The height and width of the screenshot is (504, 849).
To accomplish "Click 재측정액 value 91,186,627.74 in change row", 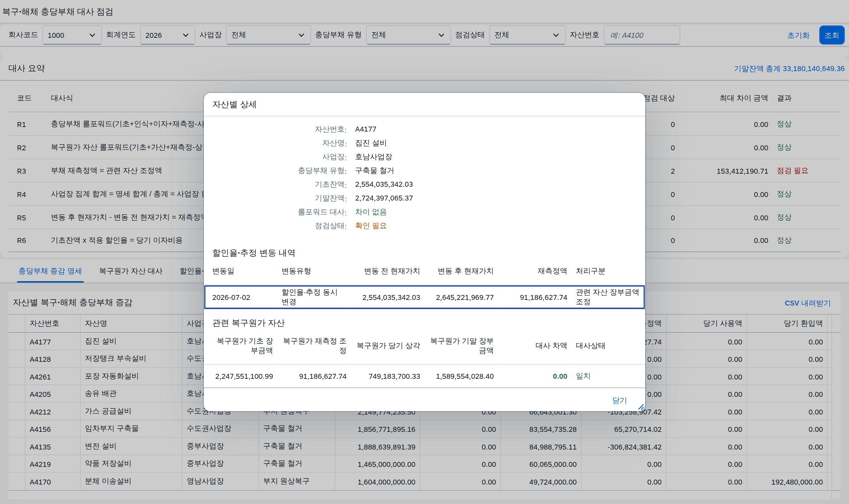I will 543,297.
